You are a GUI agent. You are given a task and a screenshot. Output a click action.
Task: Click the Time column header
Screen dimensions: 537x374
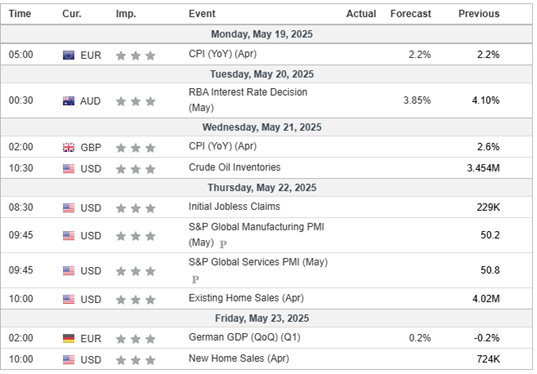(20, 14)
